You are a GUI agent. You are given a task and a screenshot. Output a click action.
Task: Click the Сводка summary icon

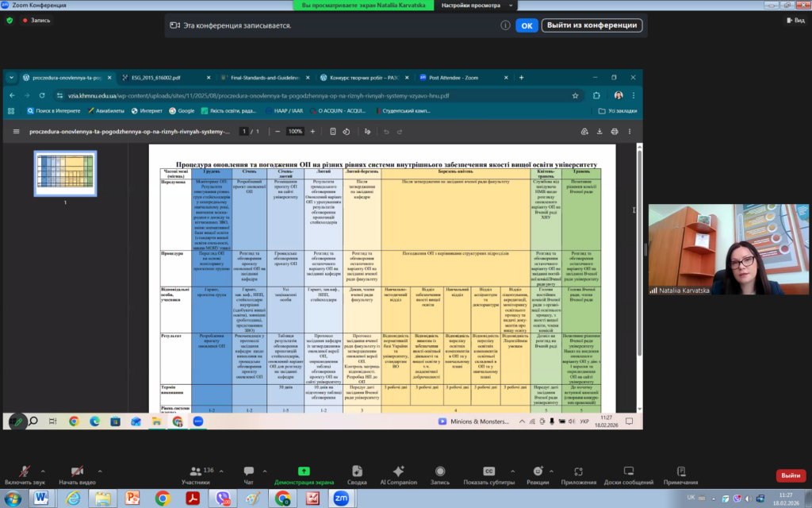click(x=357, y=471)
